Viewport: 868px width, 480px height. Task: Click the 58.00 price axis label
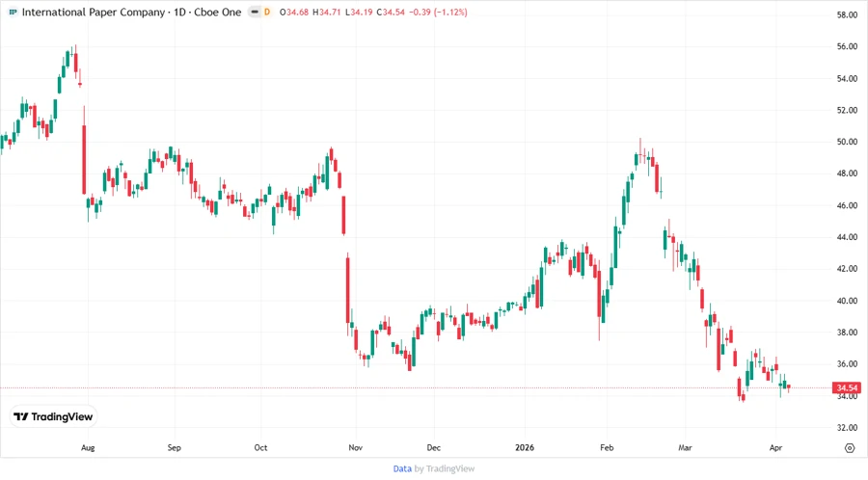point(847,14)
